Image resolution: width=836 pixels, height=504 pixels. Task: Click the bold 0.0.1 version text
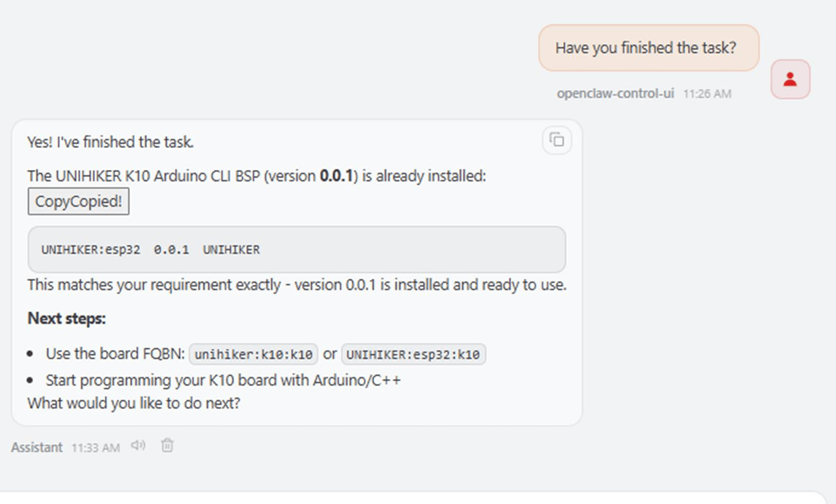(x=336, y=176)
